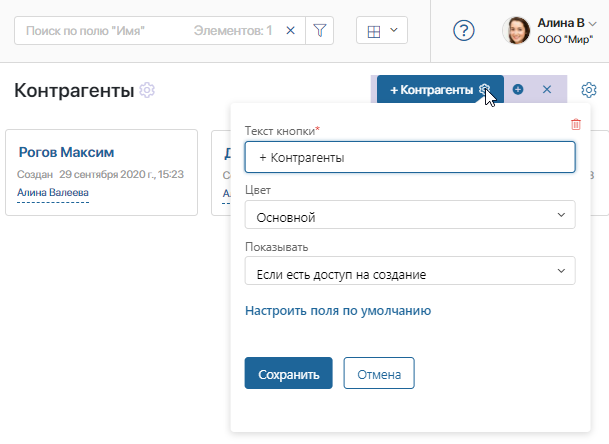This screenshot has height=444, width=609.
Task: Click creation date 29 сентября 2020 г., 15:23
Action: (121, 174)
